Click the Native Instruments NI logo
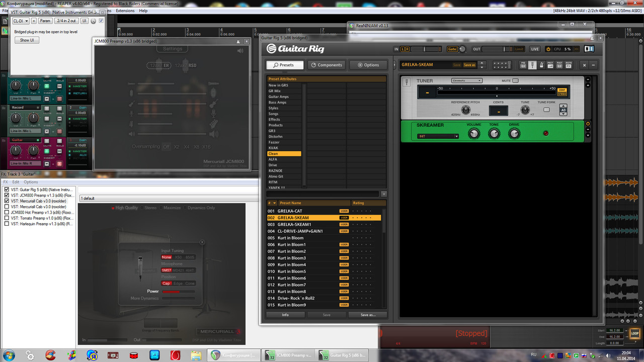The image size is (644, 362). 589,49
